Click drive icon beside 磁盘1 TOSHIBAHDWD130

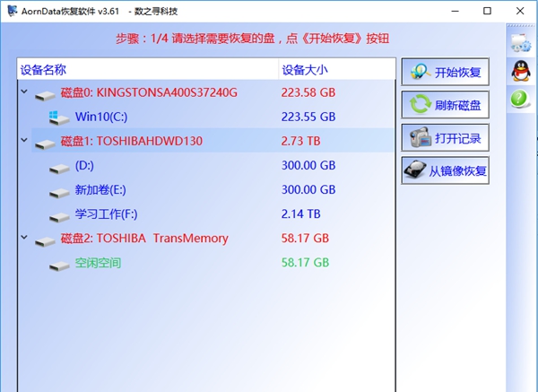point(45,144)
